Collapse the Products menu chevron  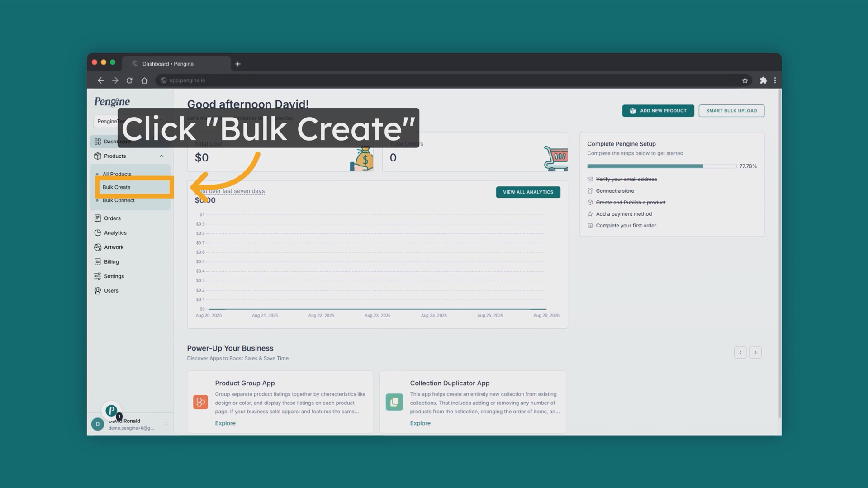pyautogui.click(x=161, y=156)
